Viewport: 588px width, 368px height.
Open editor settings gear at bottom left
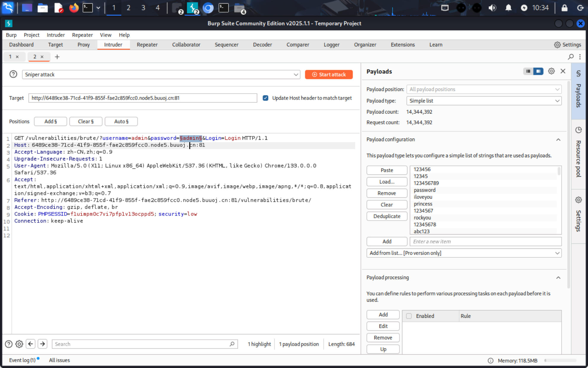pyautogui.click(x=19, y=344)
